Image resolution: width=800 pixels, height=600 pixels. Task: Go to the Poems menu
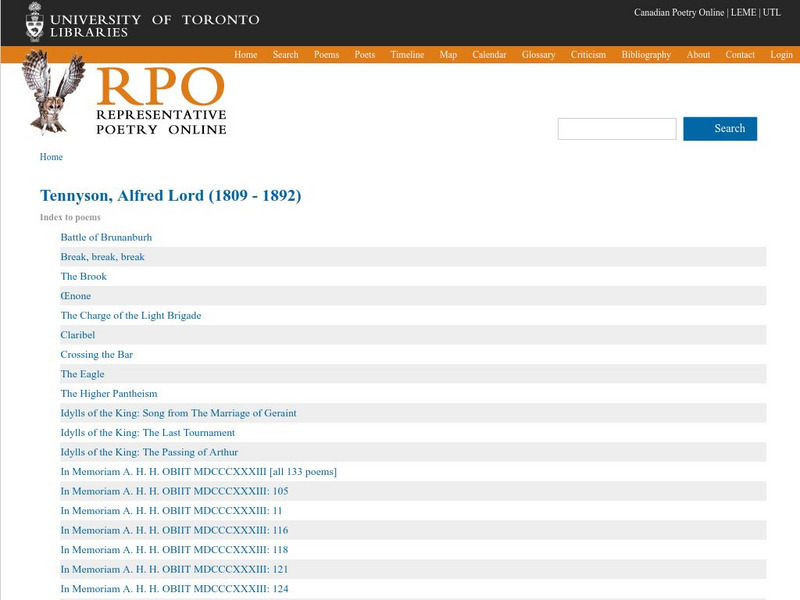pyautogui.click(x=327, y=55)
